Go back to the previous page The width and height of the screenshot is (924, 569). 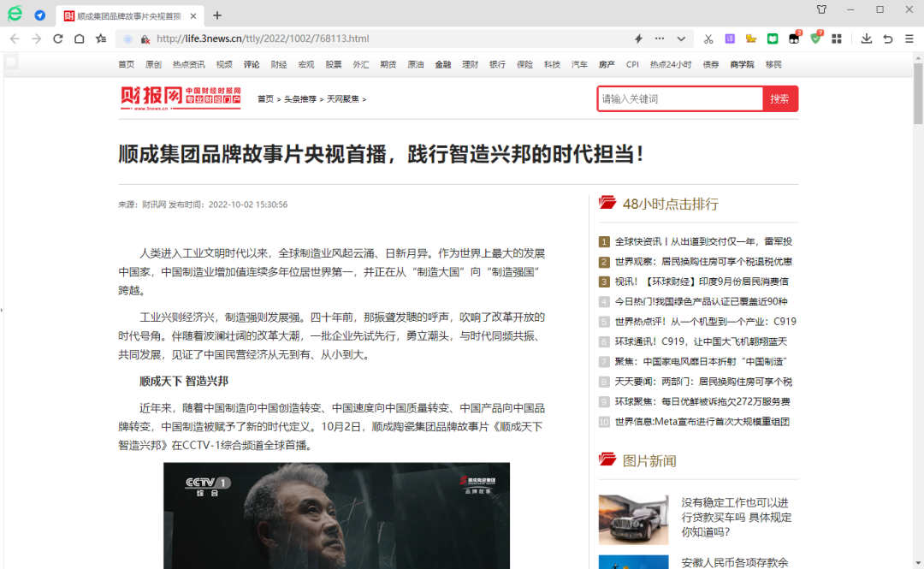(15, 39)
